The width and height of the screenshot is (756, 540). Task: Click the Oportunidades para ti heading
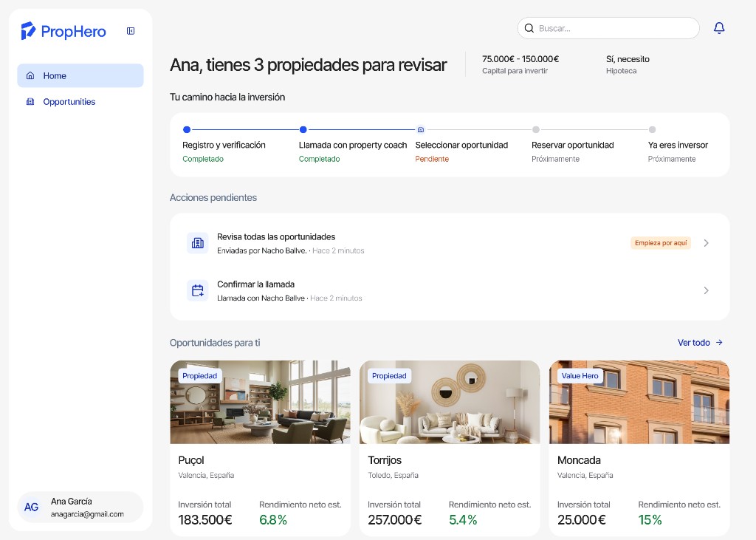coord(215,343)
